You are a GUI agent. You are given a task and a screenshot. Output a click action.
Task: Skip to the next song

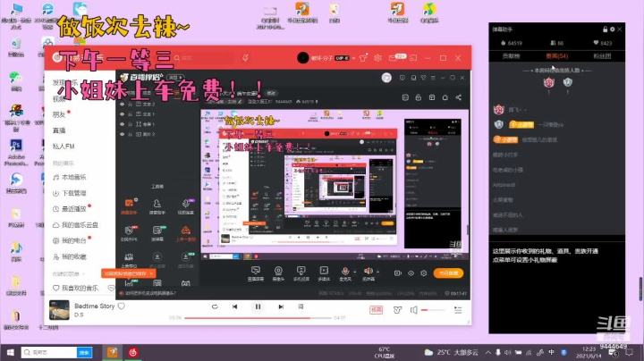tap(281, 306)
